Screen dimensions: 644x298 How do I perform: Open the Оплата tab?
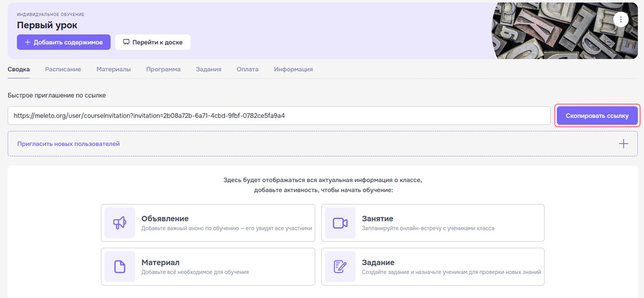(x=247, y=69)
